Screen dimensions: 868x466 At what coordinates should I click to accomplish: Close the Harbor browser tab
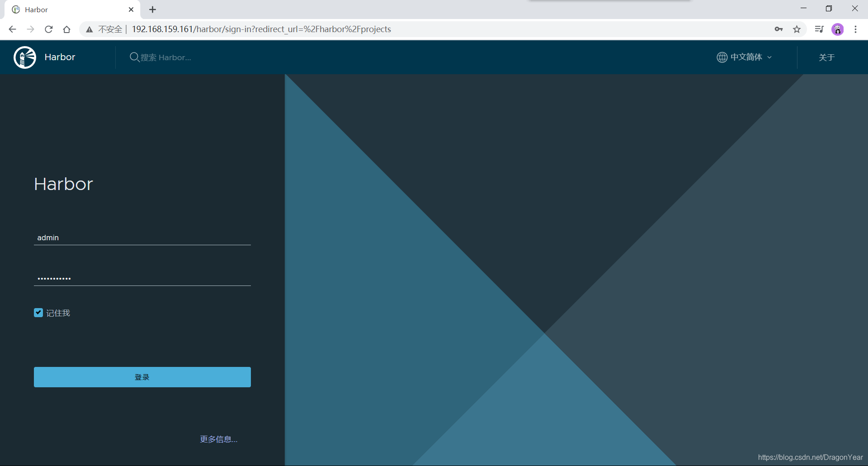(131, 10)
